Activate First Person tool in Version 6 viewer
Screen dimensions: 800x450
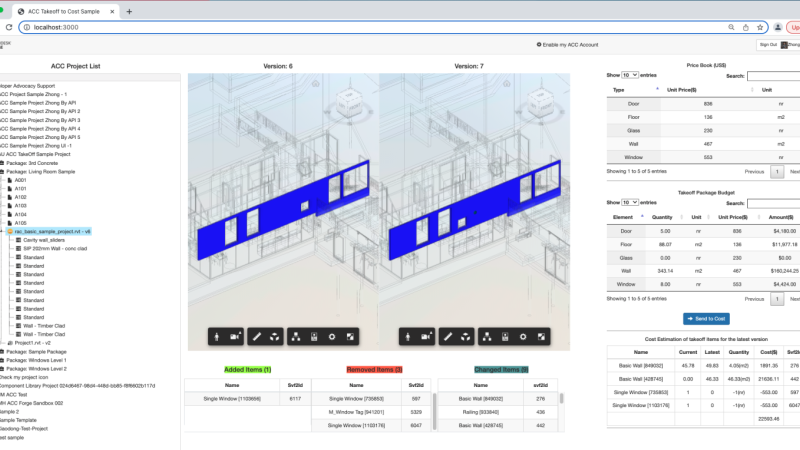(x=217, y=337)
